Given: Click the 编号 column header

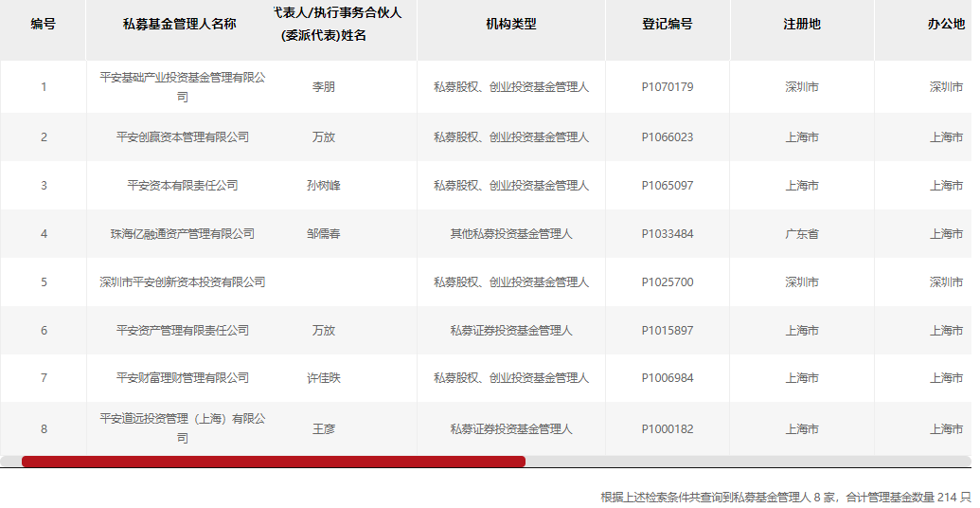Looking at the screenshot, I should point(44,24).
